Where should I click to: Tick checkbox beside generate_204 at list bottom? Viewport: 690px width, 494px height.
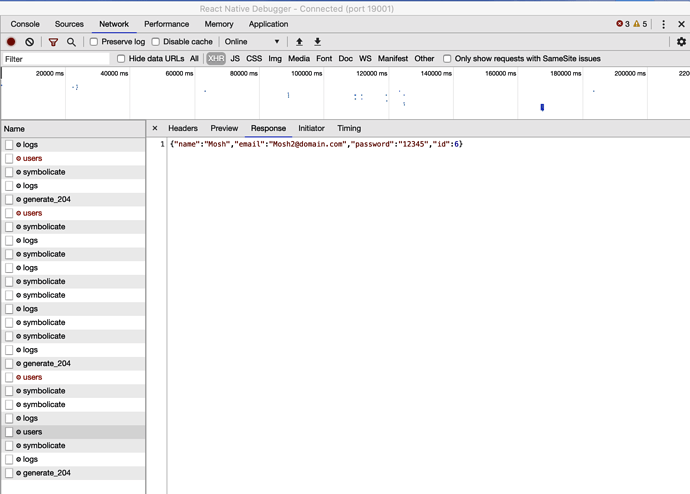(9, 473)
